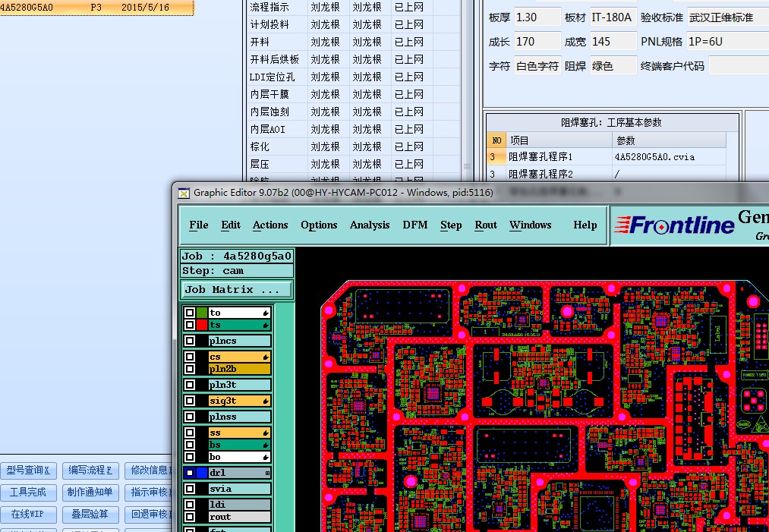This screenshot has height=532, width=769.
Task: Open the DFM menu
Action: [x=415, y=225]
